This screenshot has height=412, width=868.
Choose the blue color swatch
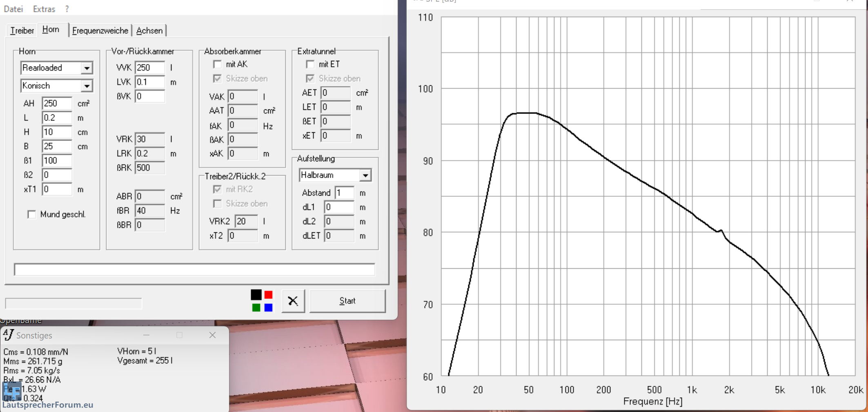(x=268, y=307)
